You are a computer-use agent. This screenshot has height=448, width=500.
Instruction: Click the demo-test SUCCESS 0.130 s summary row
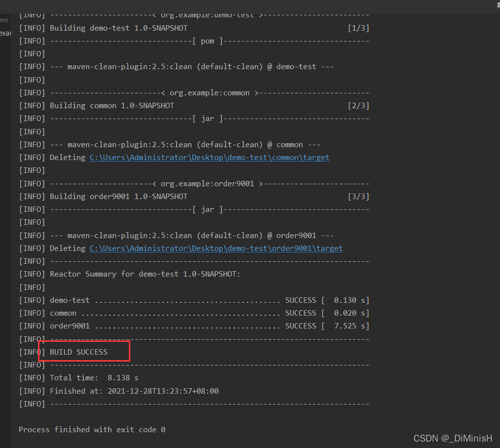coord(194,300)
